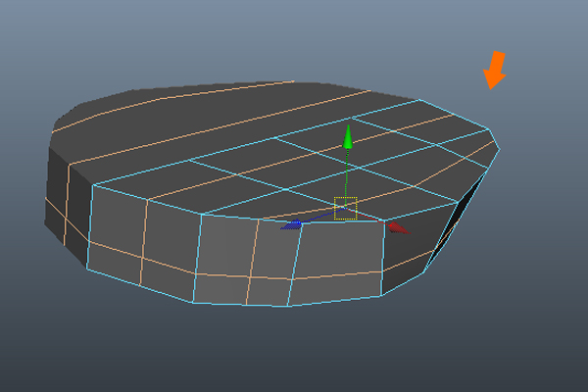This screenshot has height=392, width=588.
Task: Select the green Y-axis move manipulator arrow
Action: pos(348,136)
